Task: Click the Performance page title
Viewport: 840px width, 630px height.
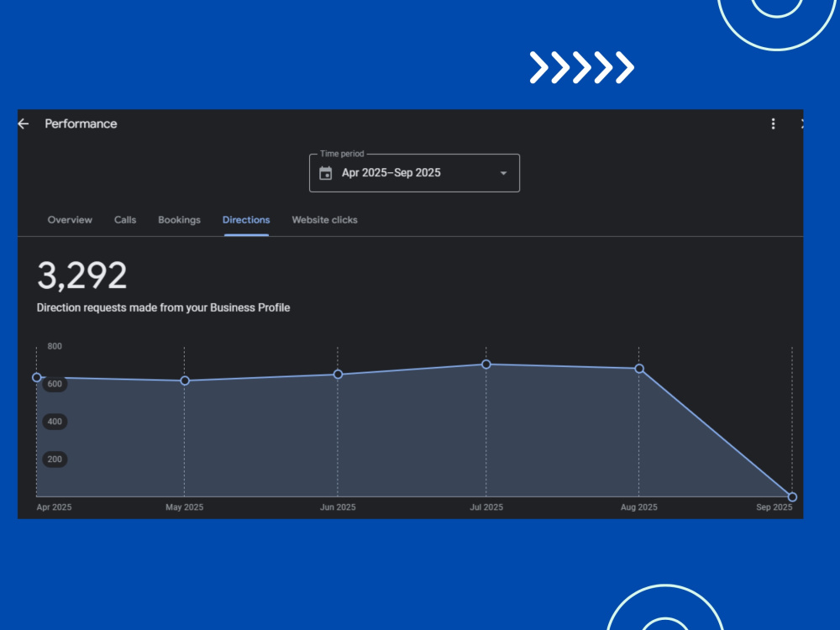Action: point(81,124)
